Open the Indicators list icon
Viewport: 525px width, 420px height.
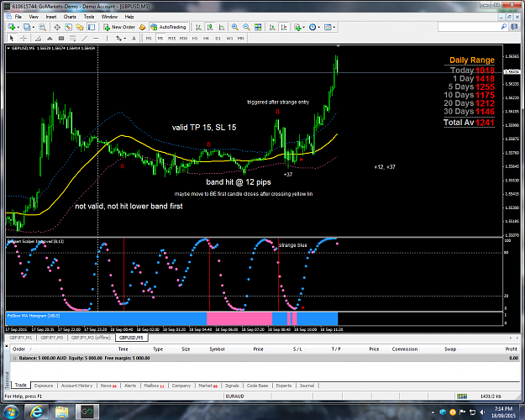click(297, 27)
